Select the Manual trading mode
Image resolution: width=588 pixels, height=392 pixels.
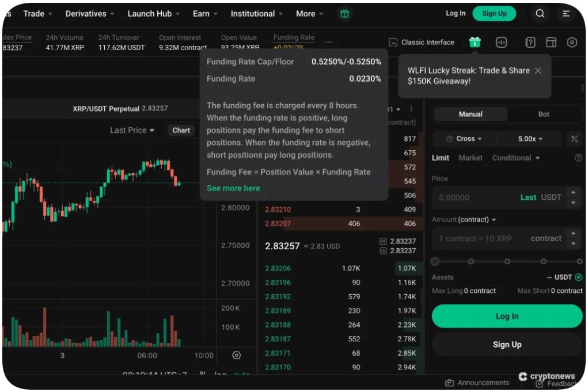pyautogui.click(x=471, y=115)
